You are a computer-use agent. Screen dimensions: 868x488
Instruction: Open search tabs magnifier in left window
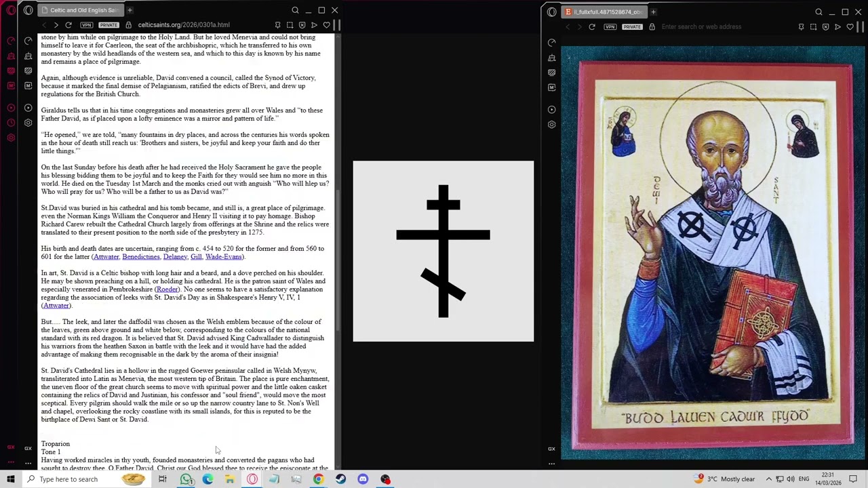click(295, 10)
